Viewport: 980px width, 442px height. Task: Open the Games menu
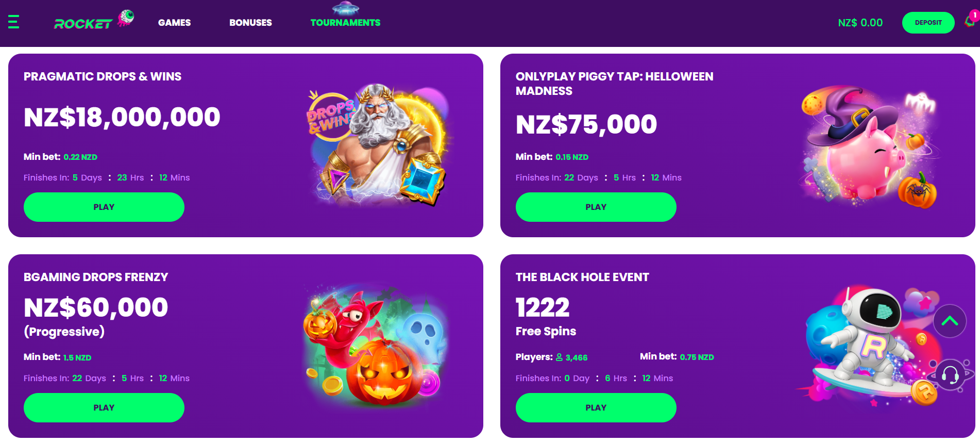click(174, 23)
